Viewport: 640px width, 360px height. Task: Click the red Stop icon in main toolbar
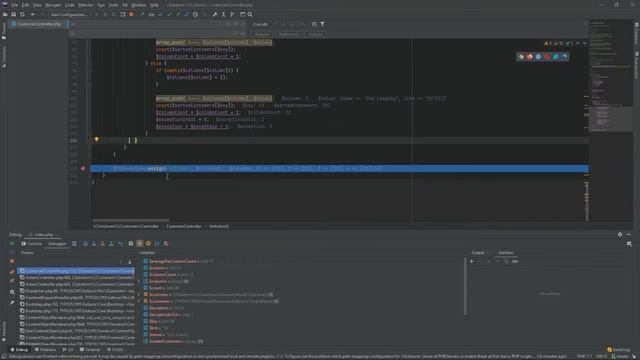pos(131,14)
